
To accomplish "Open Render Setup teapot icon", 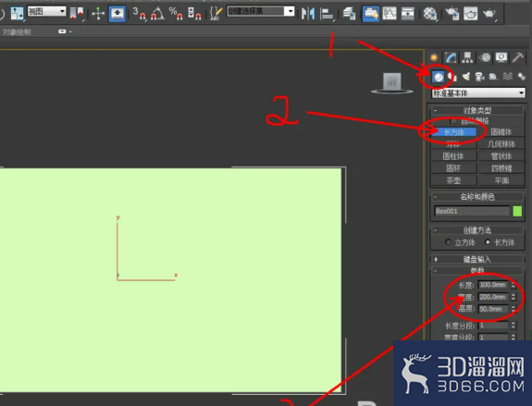I will (452, 14).
